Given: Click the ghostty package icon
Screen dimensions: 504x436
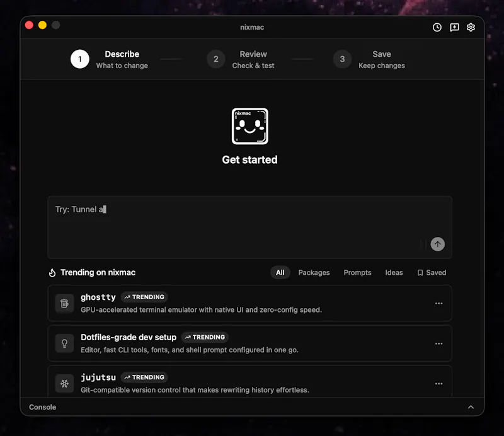Looking at the screenshot, I should [x=65, y=303].
